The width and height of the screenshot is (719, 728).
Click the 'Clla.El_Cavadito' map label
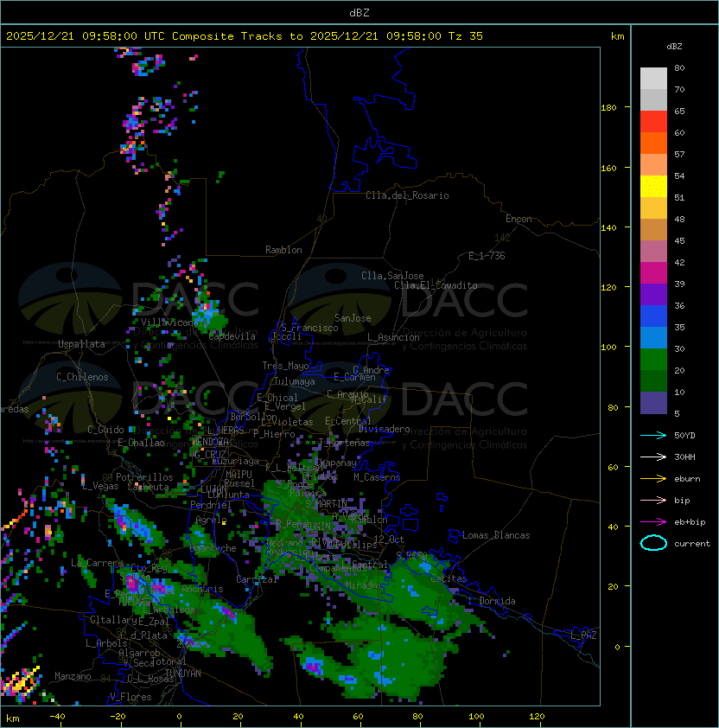[436, 285]
